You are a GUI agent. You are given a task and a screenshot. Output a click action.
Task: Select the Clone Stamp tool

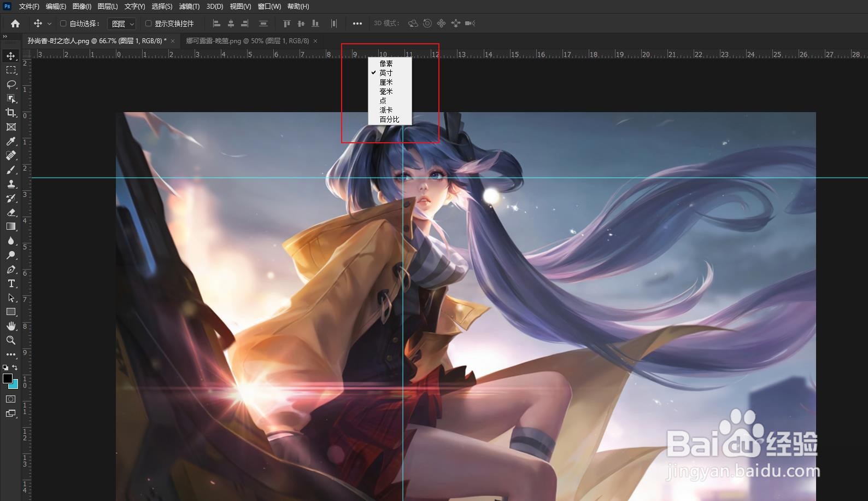click(x=11, y=184)
